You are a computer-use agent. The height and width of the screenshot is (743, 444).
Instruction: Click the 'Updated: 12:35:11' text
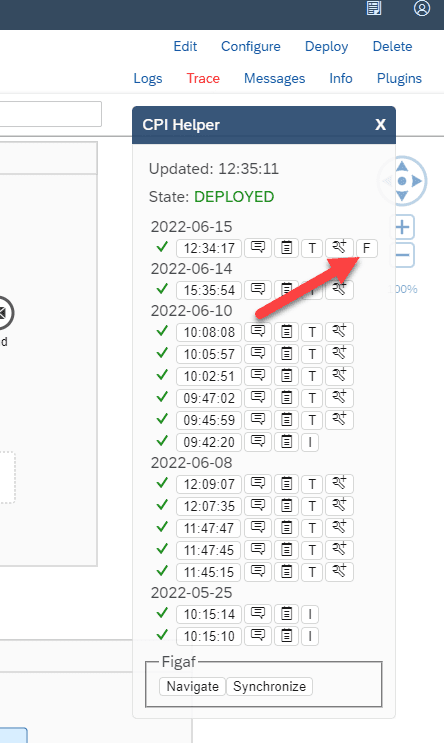pos(214,169)
